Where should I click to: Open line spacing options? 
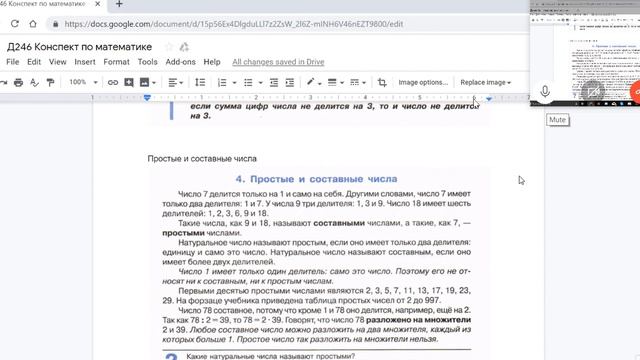click(200, 82)
